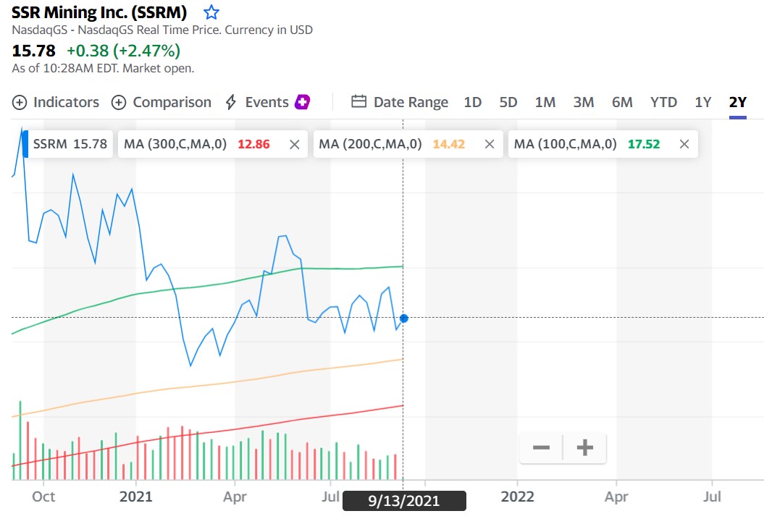The width and height of the screenshot is (764, 532).
Task: Choose the YTD time range
Action: [x=663, y=102]
